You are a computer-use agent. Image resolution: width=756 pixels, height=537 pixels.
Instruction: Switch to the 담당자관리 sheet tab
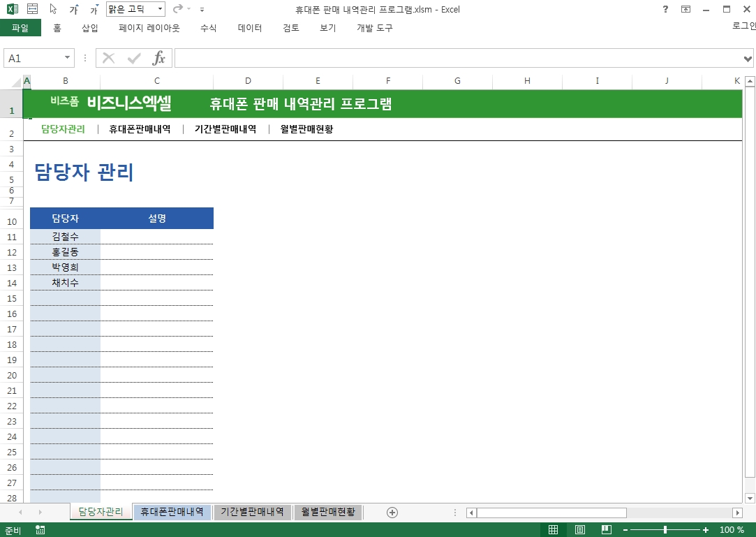click(x=101, y=511)
